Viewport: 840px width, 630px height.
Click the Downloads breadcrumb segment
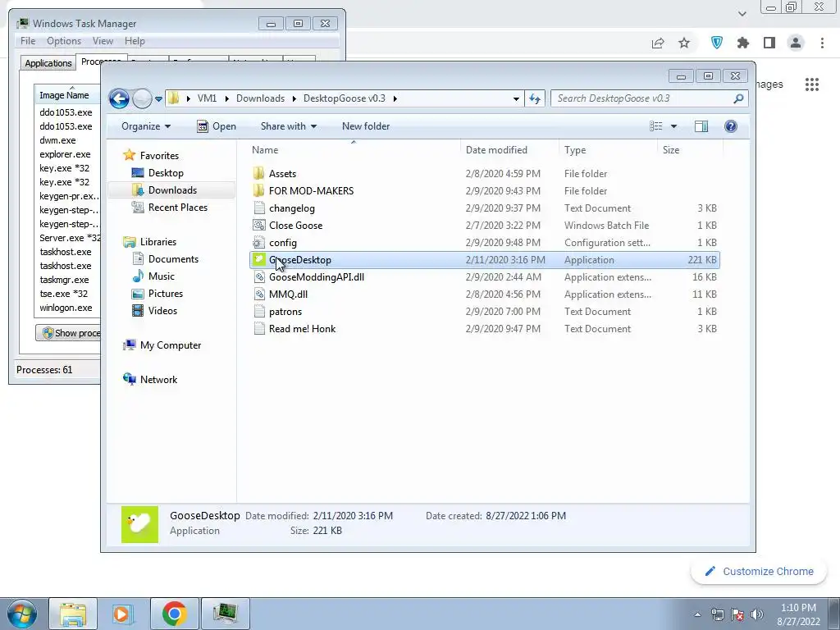click(260, 98)
